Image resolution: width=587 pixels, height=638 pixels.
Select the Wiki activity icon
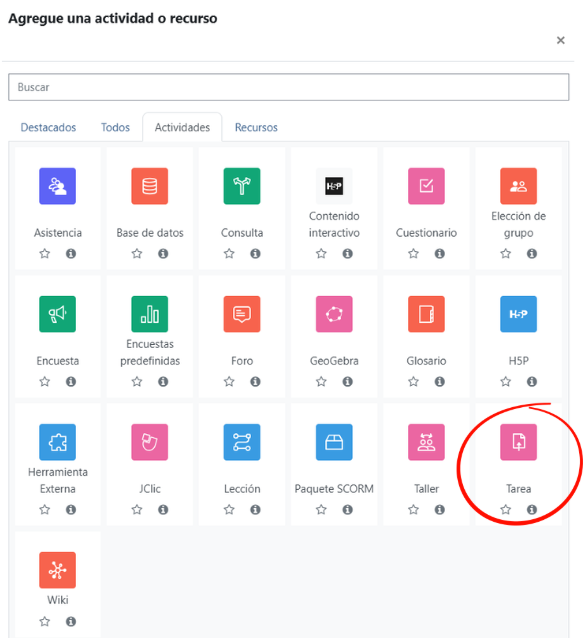coord(57,570)
